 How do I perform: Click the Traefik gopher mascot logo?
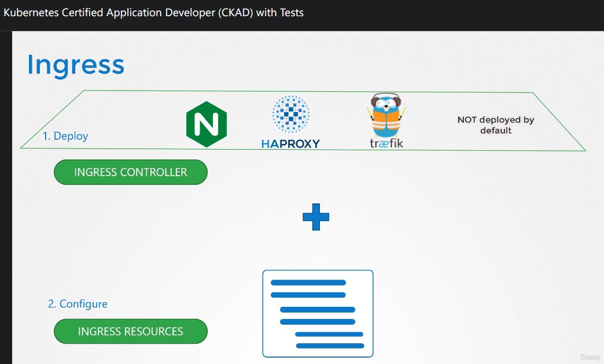click(386, 114)
